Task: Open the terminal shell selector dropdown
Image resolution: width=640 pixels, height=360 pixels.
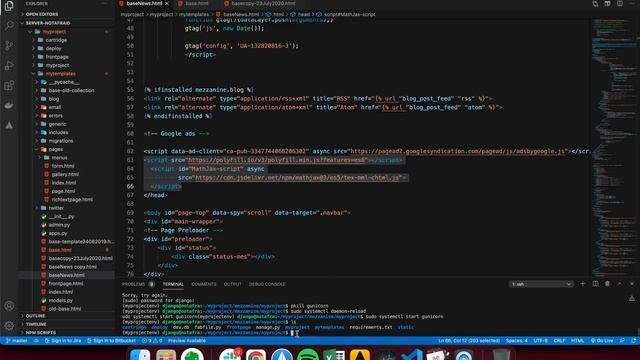Action: coord(541,284)
